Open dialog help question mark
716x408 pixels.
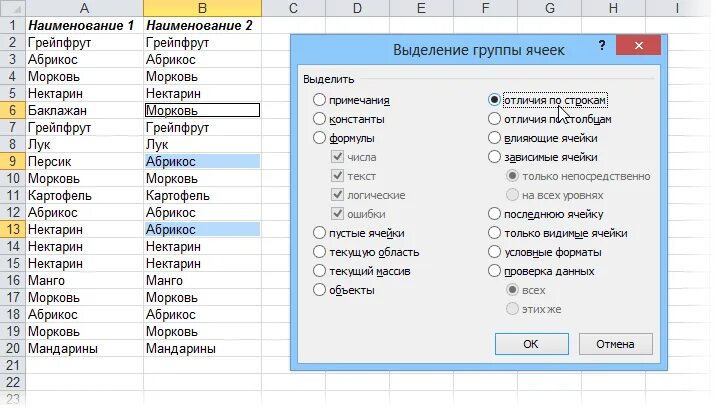[x=602, y=45]
